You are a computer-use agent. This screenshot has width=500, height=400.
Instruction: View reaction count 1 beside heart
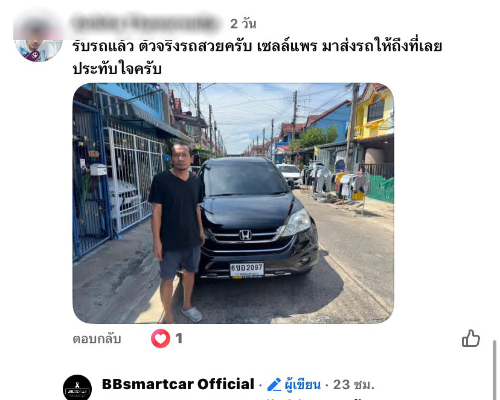tap(179, 338)
